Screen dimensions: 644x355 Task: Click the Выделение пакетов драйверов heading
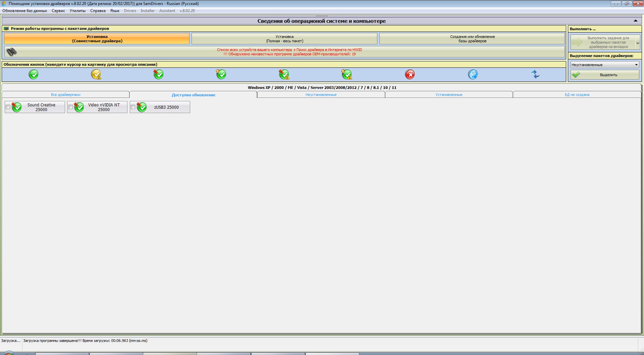[601, 56]
